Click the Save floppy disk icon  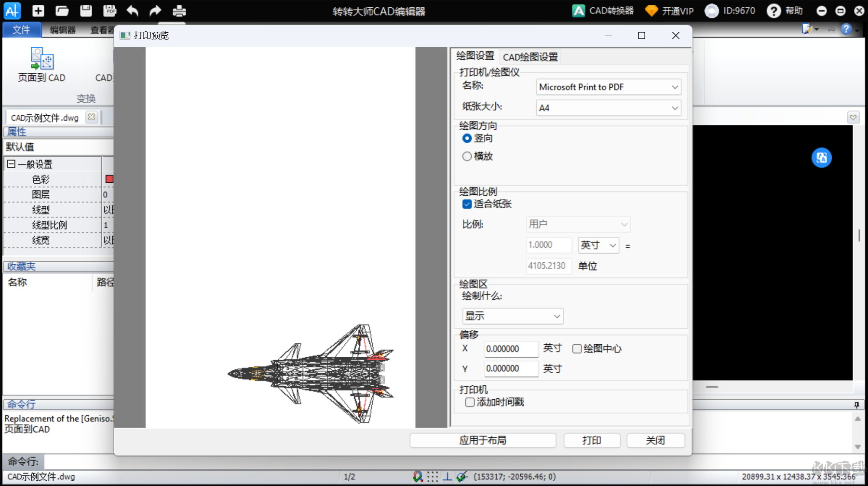(x=86, y=11)
